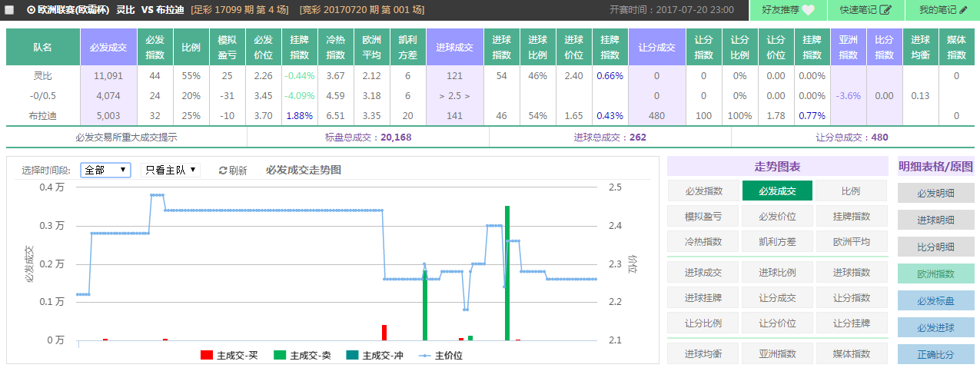The width and height of the screenshot is (980, 368).
Task: Toggle the teal 主成交-冲 legend marker
Action: click(352, 355)
